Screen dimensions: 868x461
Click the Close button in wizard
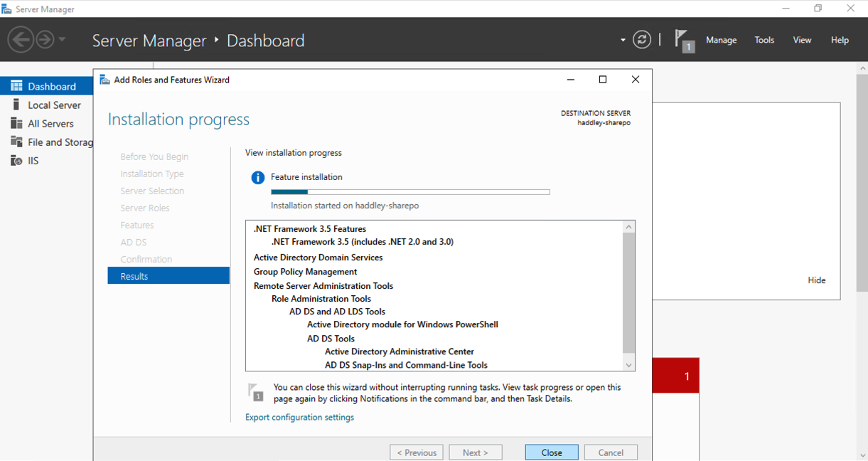coord(552,452)
